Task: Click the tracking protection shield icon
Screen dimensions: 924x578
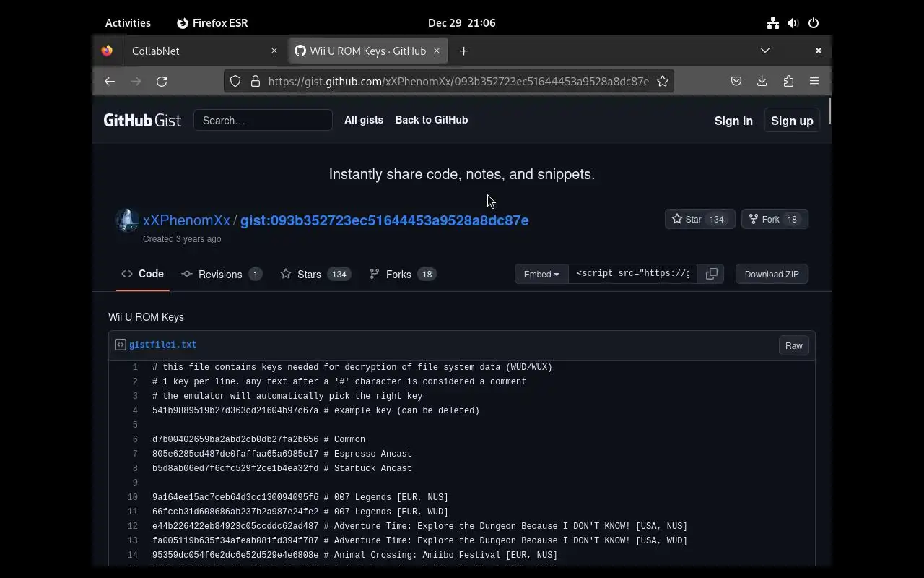Action: tap(235, 82)
